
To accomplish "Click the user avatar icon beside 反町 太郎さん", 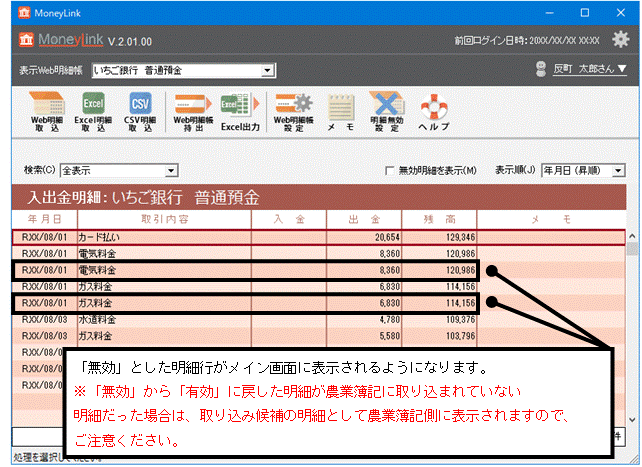I will [541, 69].
